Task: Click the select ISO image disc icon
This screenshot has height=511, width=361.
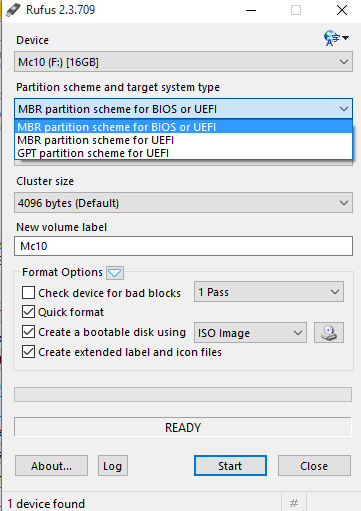Action: click(329, 333)
